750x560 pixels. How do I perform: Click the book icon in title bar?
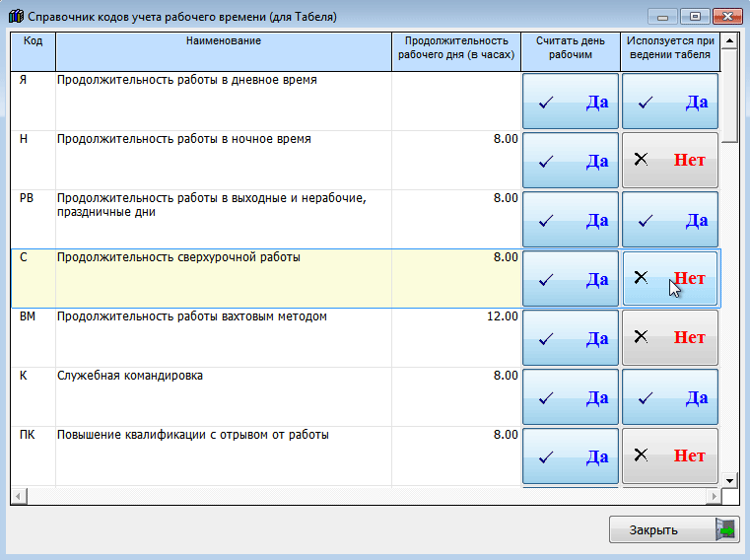click(16, 17)
